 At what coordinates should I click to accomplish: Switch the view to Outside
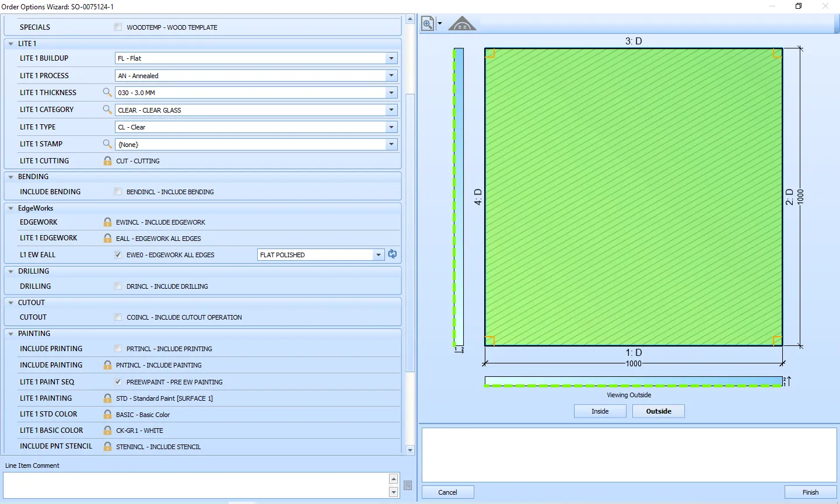coord(659,411)
